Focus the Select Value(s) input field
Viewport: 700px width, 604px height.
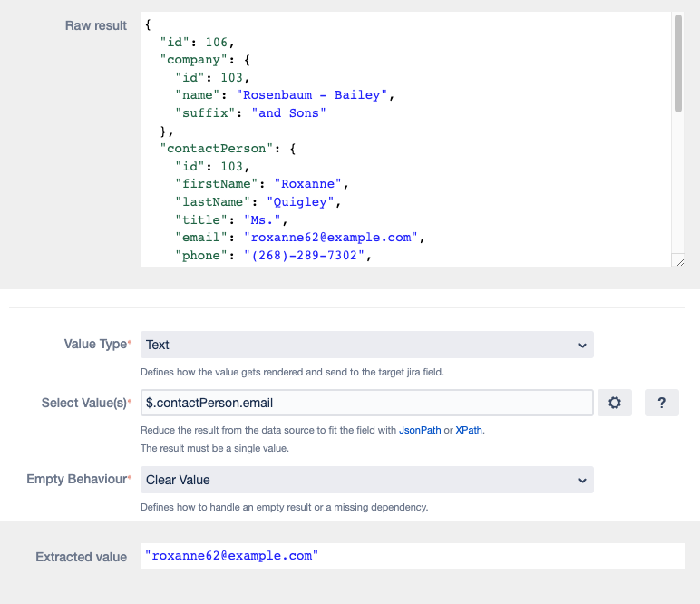coord(366,403)
